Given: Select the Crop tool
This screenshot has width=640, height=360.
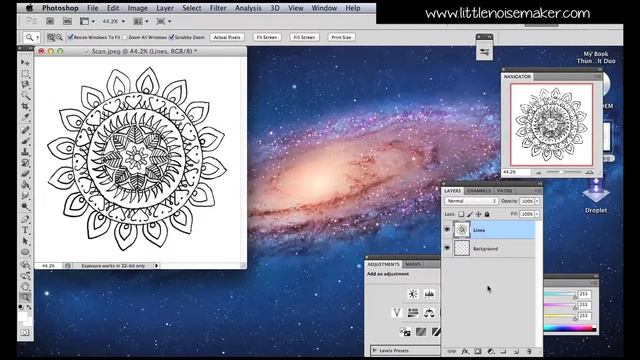Looking at the screenshot, I should click(x=25, y=106).
